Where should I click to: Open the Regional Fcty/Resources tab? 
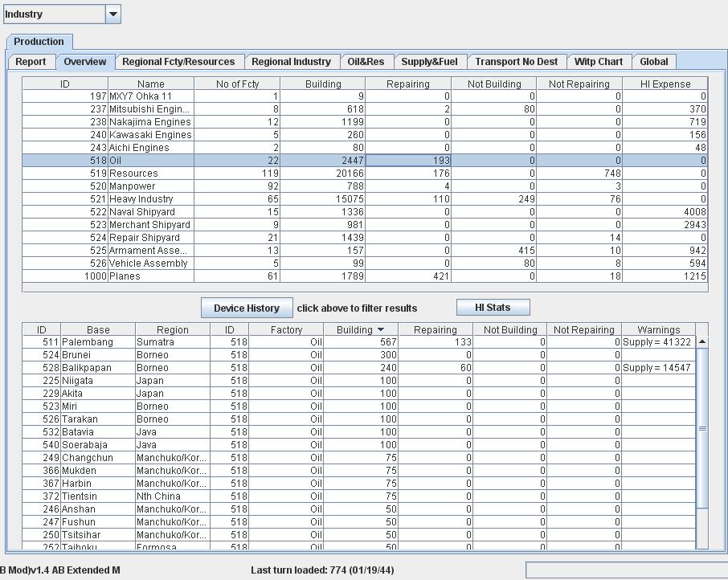(x=178, y=62)
